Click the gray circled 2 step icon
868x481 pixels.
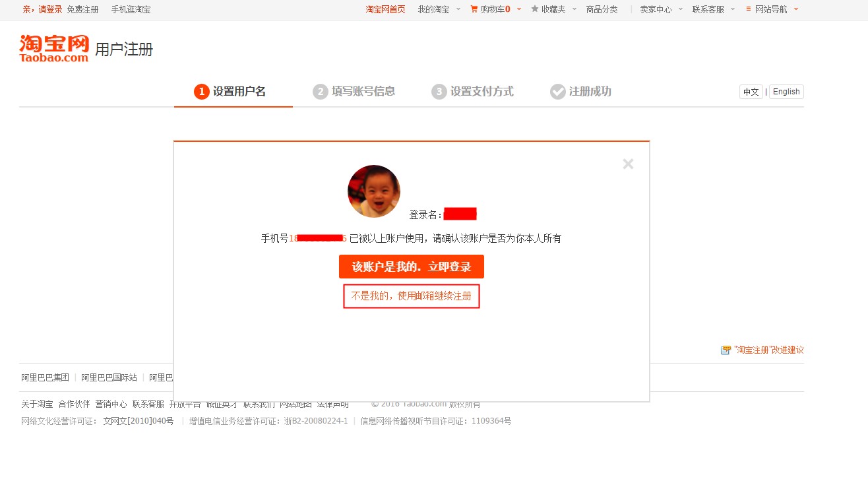pos(320,92)
